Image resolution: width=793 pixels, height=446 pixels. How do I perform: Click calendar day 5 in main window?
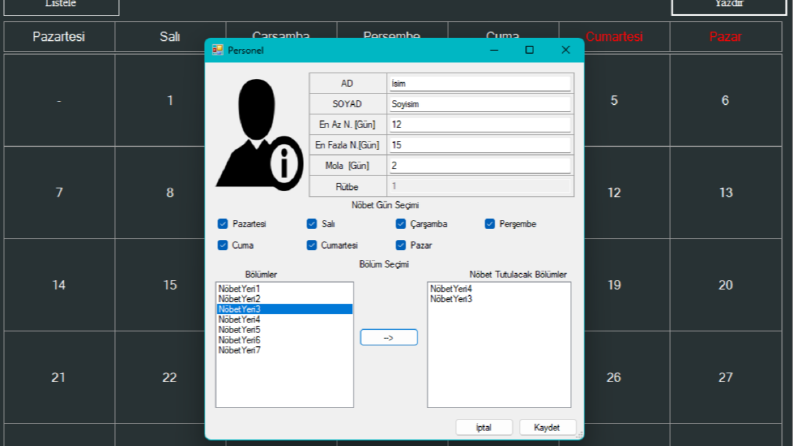point(627,100)
